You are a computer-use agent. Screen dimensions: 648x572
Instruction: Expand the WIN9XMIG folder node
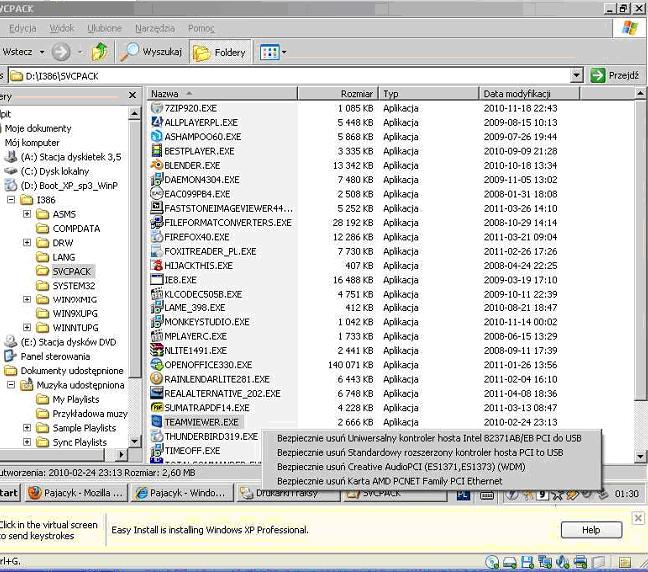point(27,299)
